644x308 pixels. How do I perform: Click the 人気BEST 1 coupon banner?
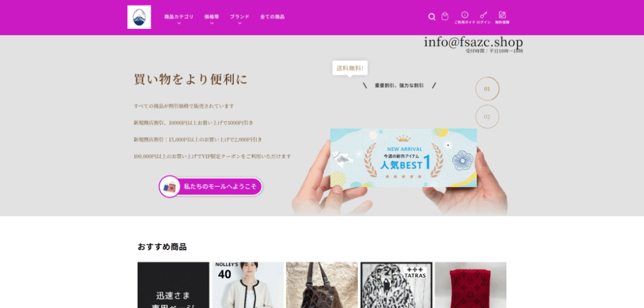pos(403,158)
